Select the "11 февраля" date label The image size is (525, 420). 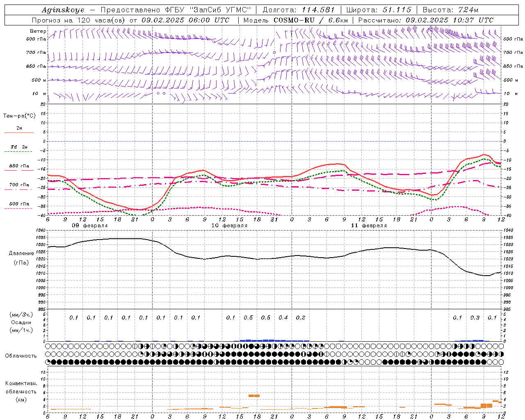pyautogui.click(x=369, y=226)
